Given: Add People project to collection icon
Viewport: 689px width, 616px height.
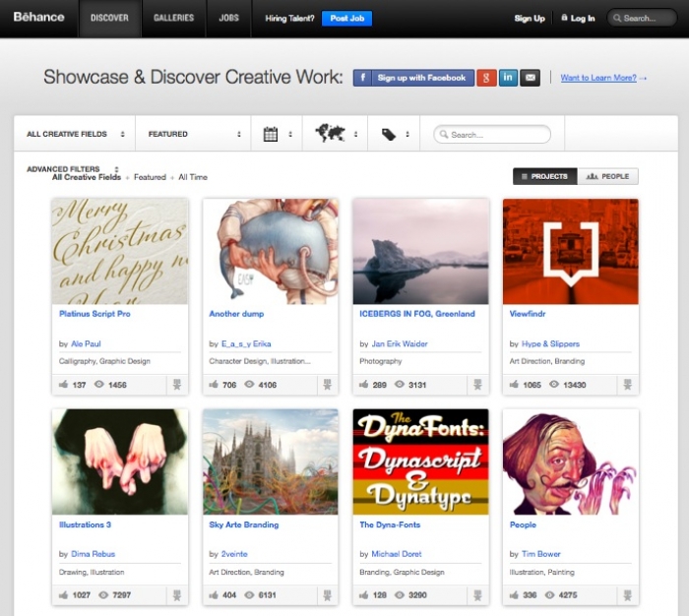Looking at the screenshot, I should (x=628, y=595).
